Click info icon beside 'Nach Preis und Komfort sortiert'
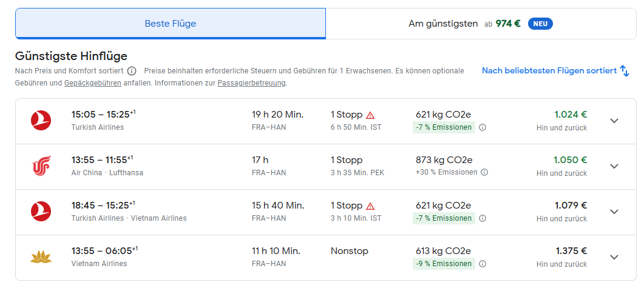The image size is (644, 288). [x=132, y=71]
